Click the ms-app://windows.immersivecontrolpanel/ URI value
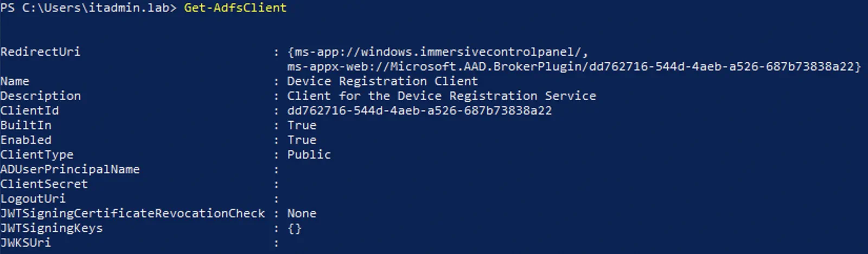Screen dimensions: 868x254 [438, 52]
